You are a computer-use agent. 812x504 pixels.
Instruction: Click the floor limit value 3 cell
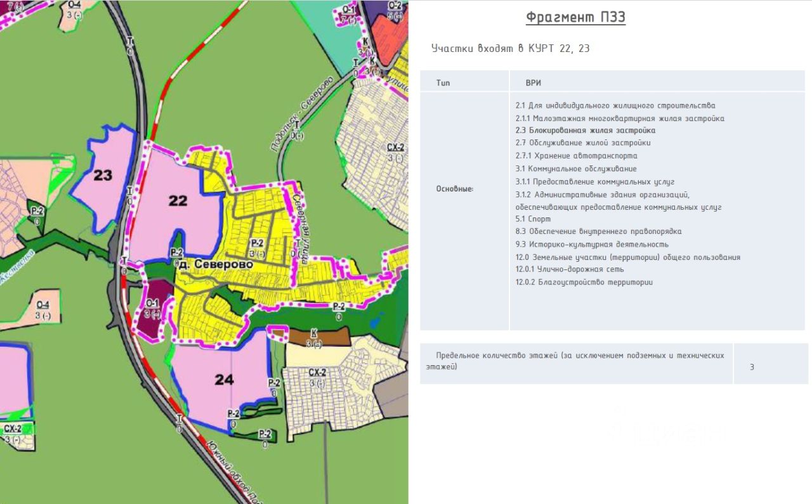[x=752, y=366]
